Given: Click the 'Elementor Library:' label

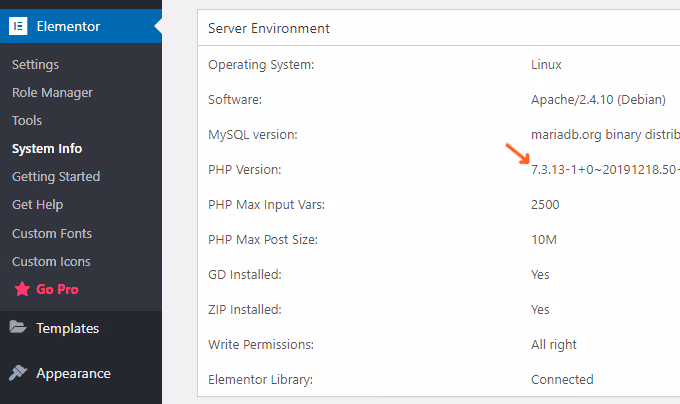Looking at the screenshot, I should tap(260, 379).
